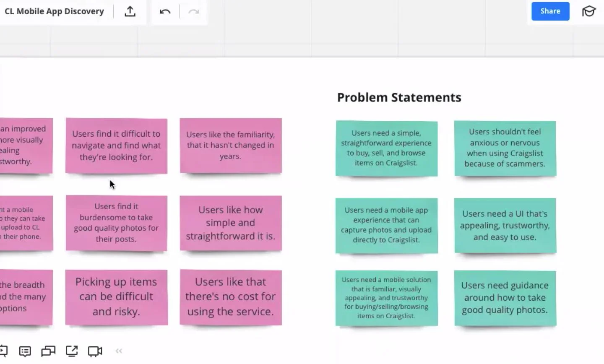The height and width of the screenshot is (364, 604).
Task: Click the Redo icon
Action: [x=193, y=11]
